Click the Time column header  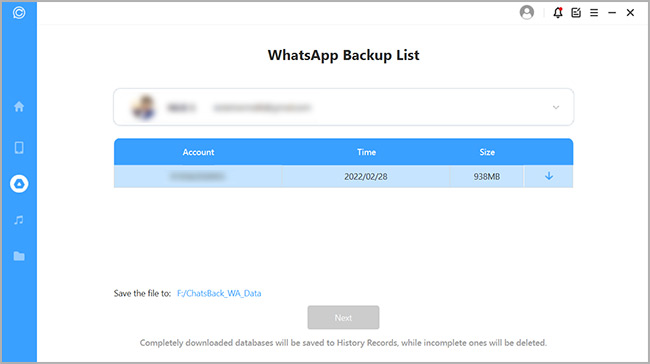(x=366, y=152)
